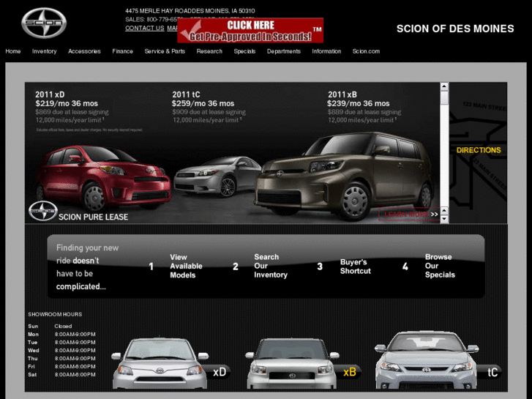This screenshot has height=399, width=532.
Task: Open the Service & Parts menu
Action: (165, 51)
